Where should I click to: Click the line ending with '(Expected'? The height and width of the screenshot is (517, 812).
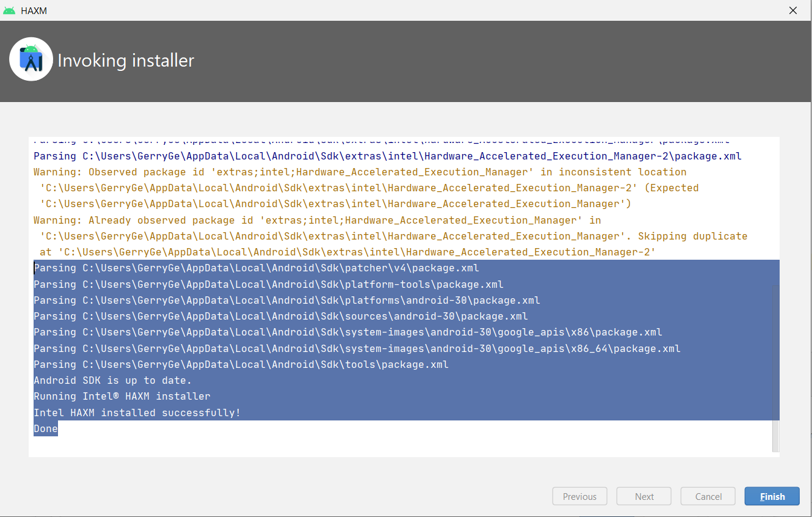[x=369, y=188]
